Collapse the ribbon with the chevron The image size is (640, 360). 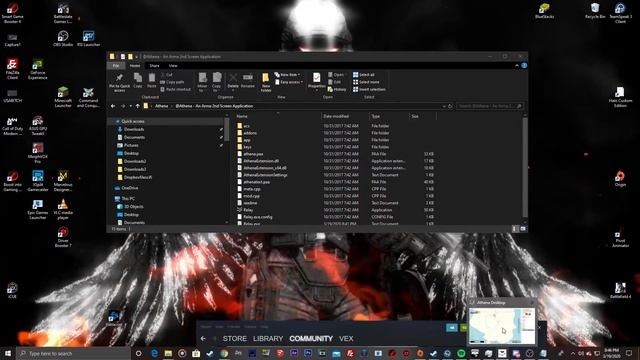[517, 65]
